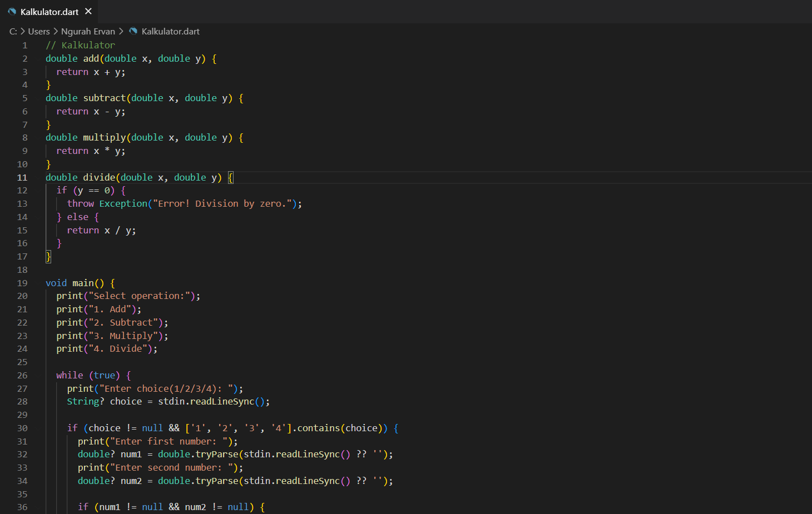
Task: Click 'contains' method call on line 30
Action: pyautogui.click(x=318, y=428)
